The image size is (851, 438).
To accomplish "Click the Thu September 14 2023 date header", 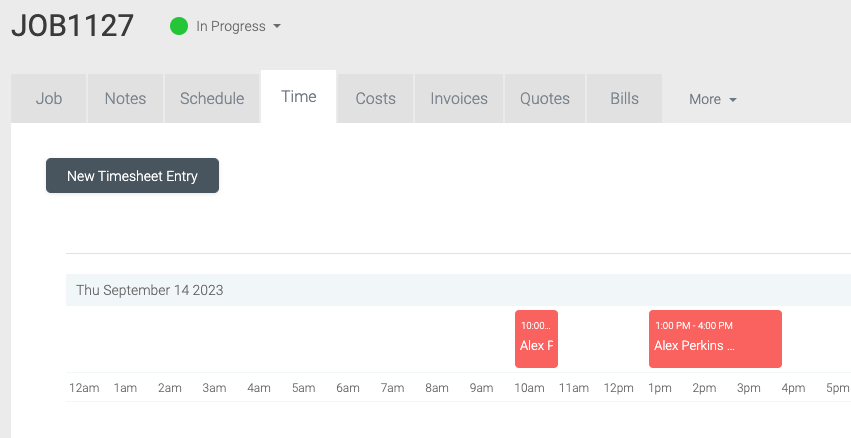I will [149, 290].
